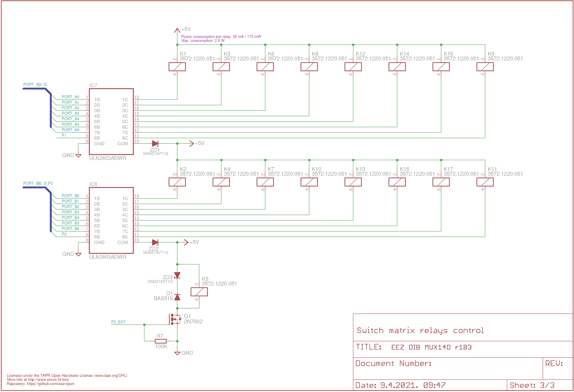Select the ZD2 zener diode symbol
This screenshot has width=574, height=392.
tap(155, 242)
